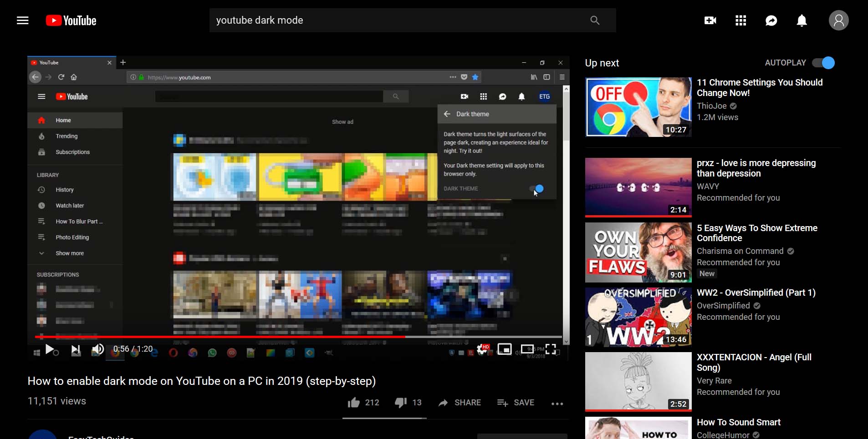Mute the video volume
This screenshot has width=868, height=439.
point(97,349)
